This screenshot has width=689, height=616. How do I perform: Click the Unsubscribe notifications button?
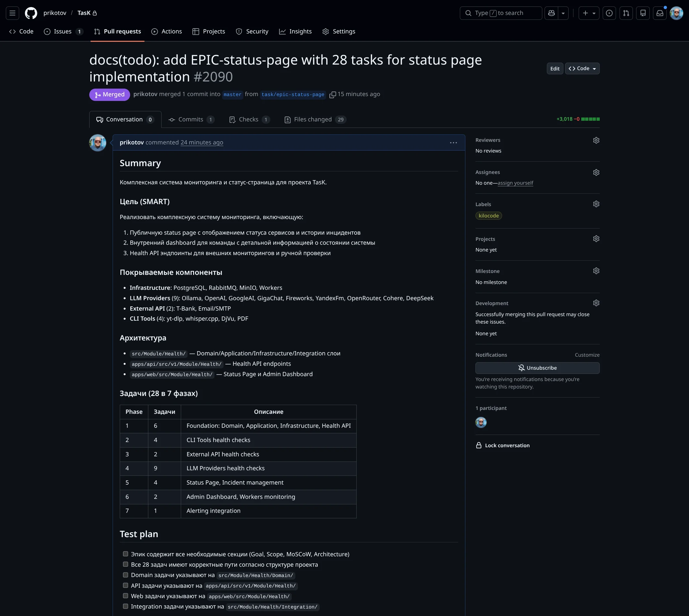537,368
